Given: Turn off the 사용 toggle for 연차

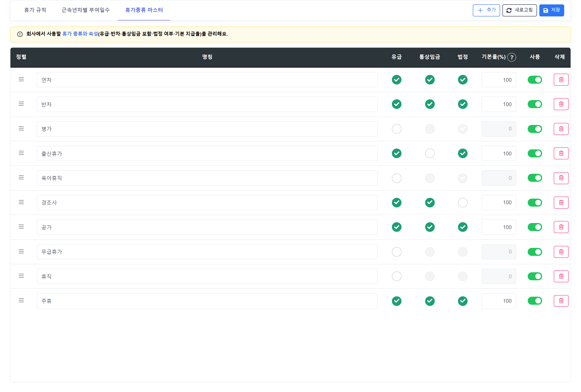Looking at the screenshot, I should tap(535, 80).
